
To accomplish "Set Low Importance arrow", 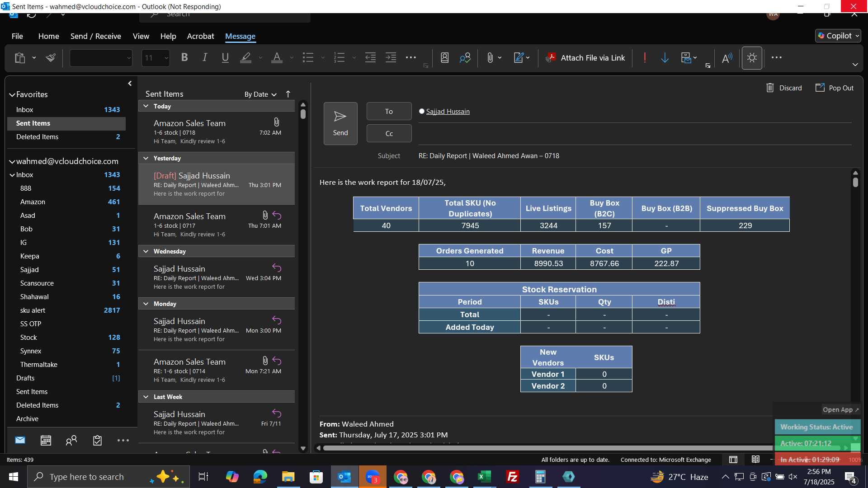I will click(x=665, y=57).
